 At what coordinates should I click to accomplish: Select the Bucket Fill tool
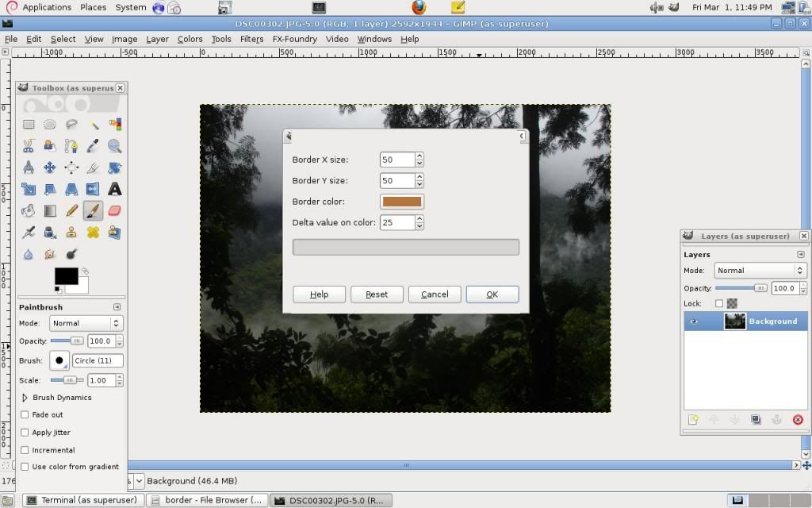(29, 211)
